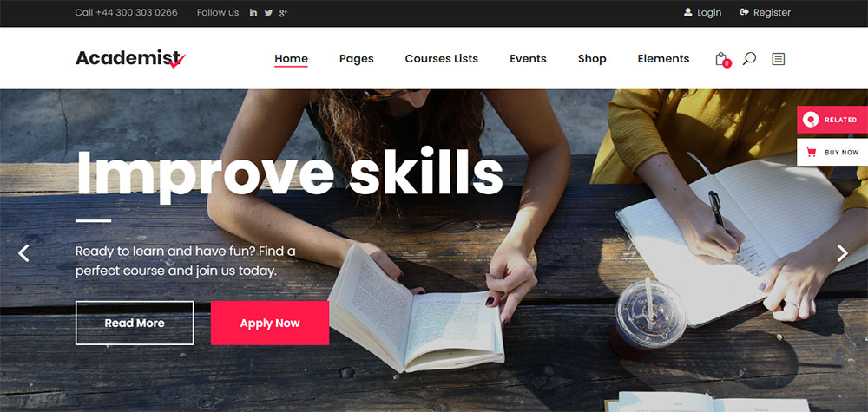Open the Login link
The height and width of the screenshot is (412, 868).
(702, 12)
